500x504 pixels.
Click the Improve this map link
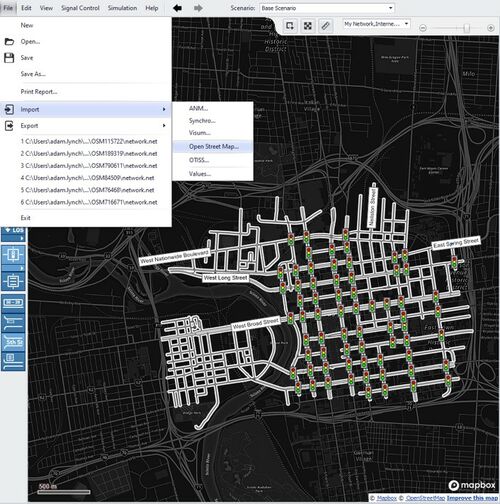pyautogui.click(x=472, y=498)
